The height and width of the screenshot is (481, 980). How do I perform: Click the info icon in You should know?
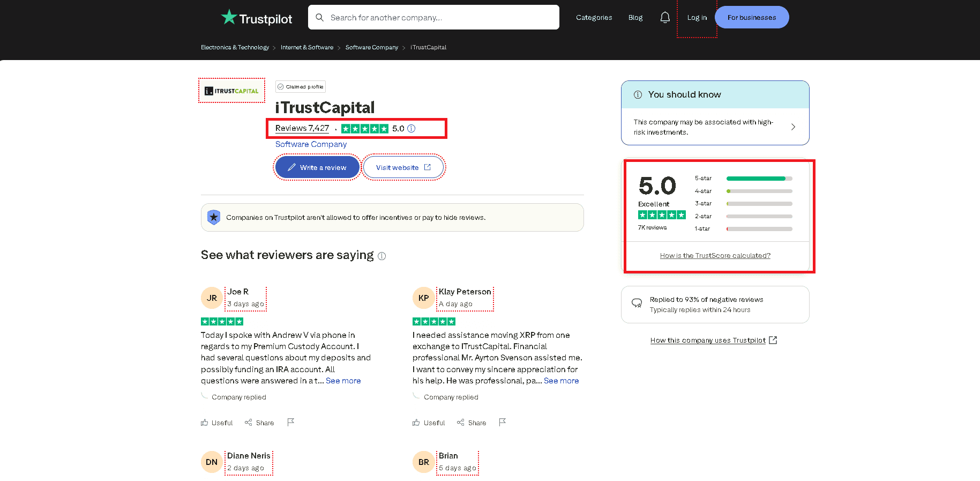(x=638, y=95)
